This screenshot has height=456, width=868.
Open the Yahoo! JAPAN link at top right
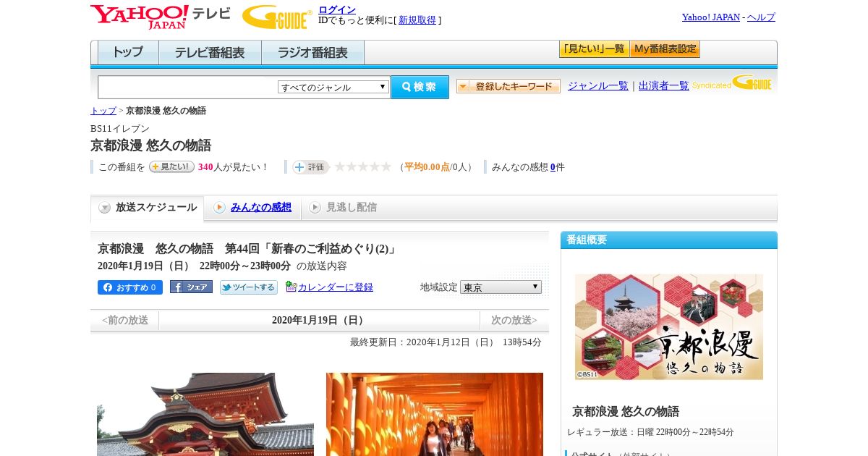[711, 17]
